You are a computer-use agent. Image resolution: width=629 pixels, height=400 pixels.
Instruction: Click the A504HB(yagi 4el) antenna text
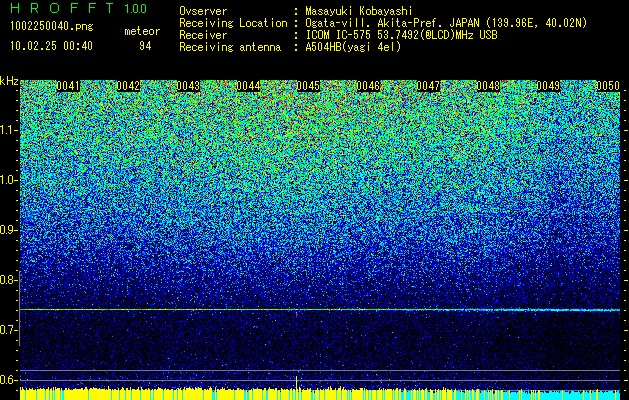pyautogui.click(x=353, y=47)
